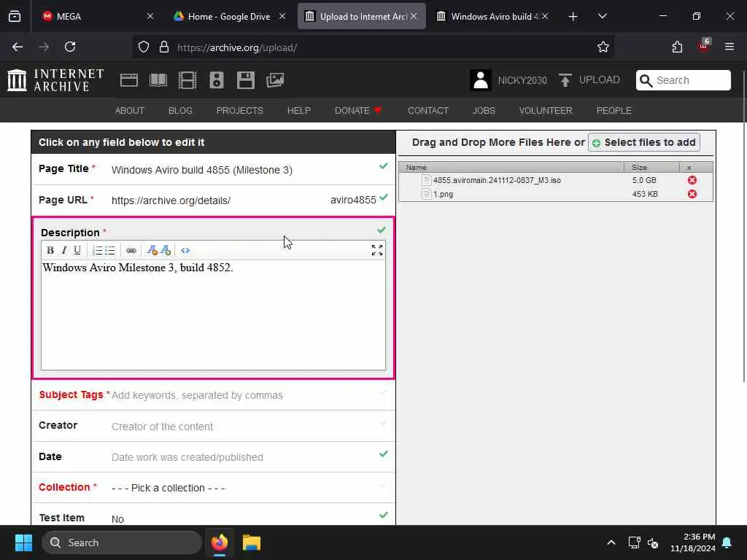This screenshot has width=747, height=560.
Task: List all tabs dropdown arrow
Action: [602, 16]
